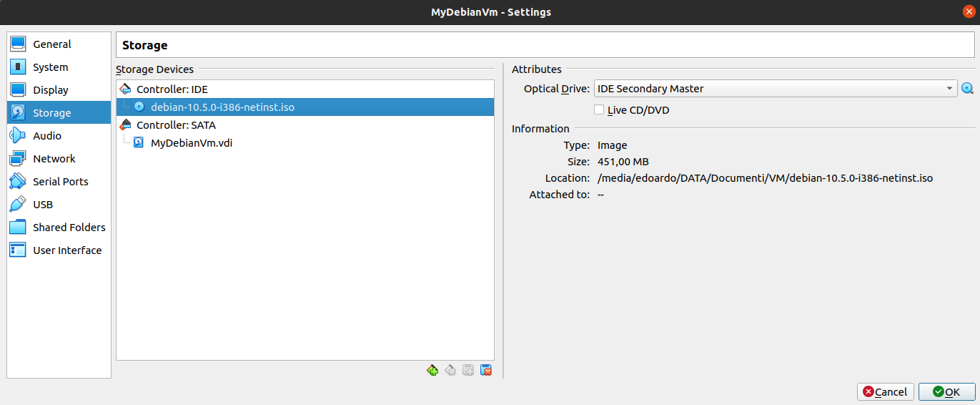980x405 pixels.
Task: Switch to the Network settings page
Action: click(x=59, y=159)
